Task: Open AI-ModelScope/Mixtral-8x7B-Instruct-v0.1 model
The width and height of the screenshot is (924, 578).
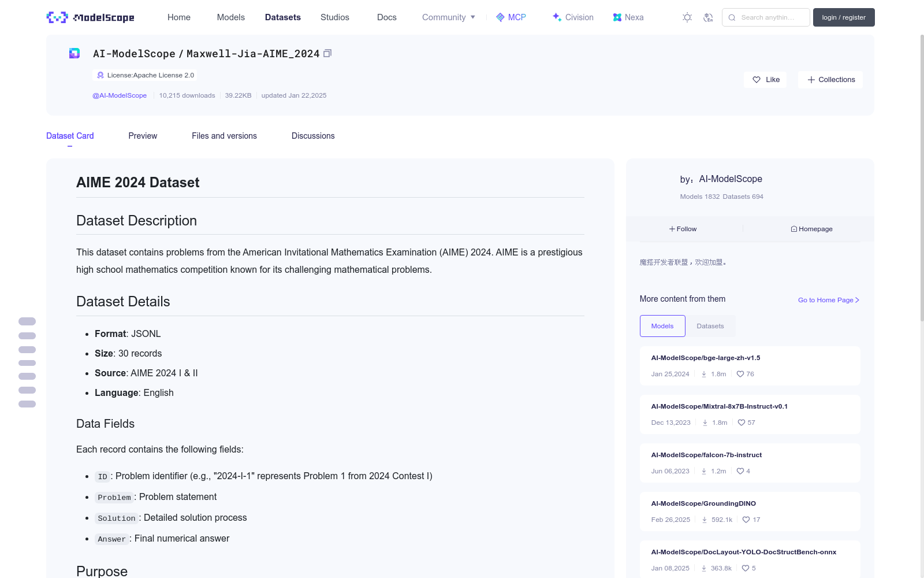Action: (720, 406)
